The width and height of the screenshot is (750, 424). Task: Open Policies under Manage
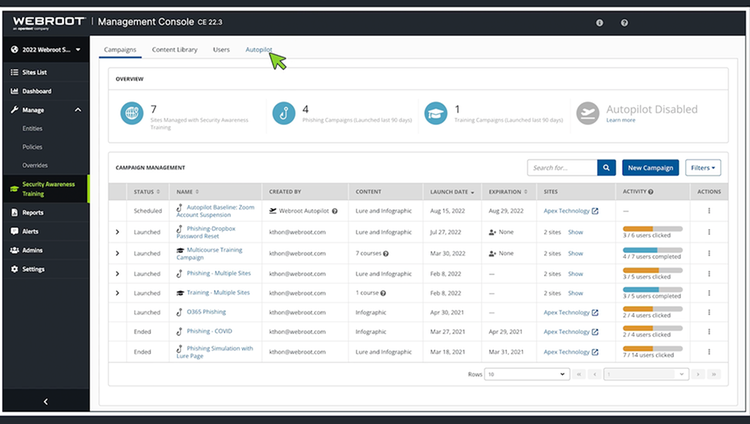coord(33,147)
